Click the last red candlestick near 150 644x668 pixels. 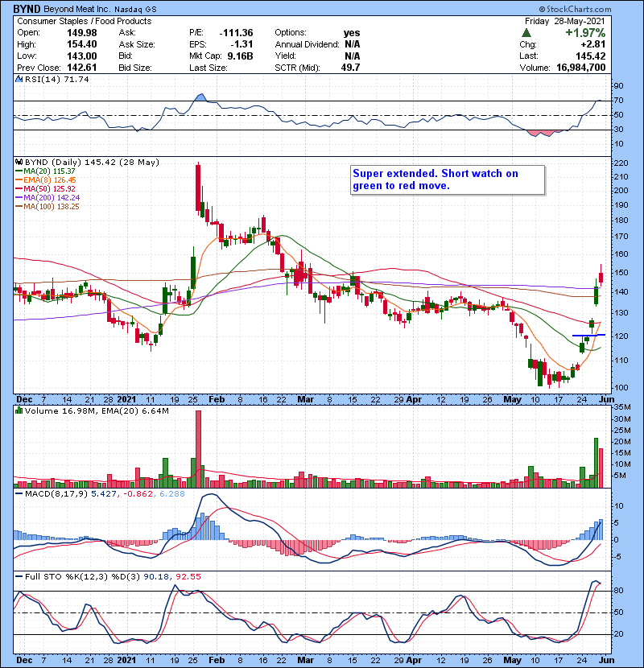601,275
